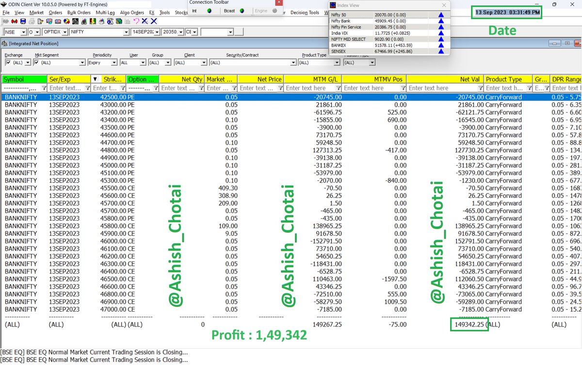Open the CE option type dropdown
This screenshot has height=392, width=582.
(194, 32)
